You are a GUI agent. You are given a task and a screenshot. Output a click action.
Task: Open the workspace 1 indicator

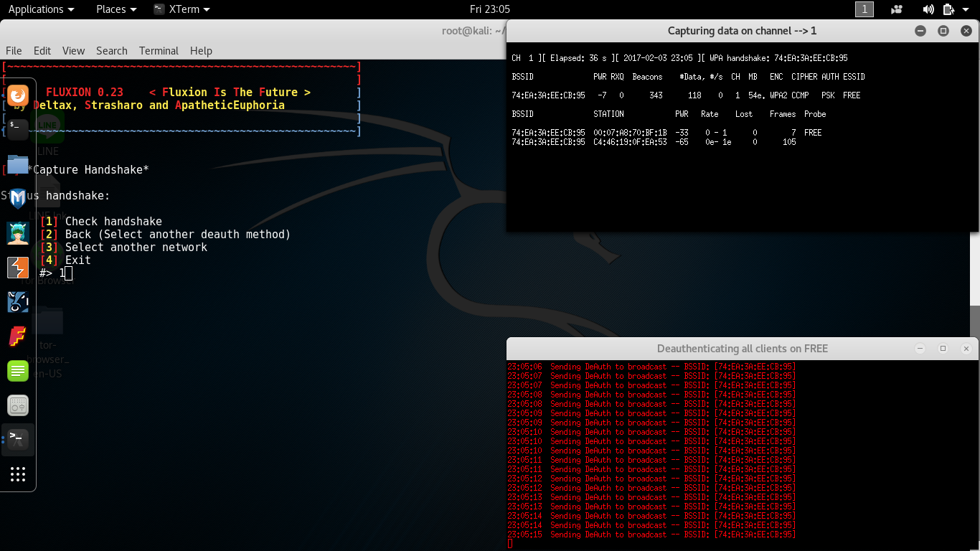(864, 9)
